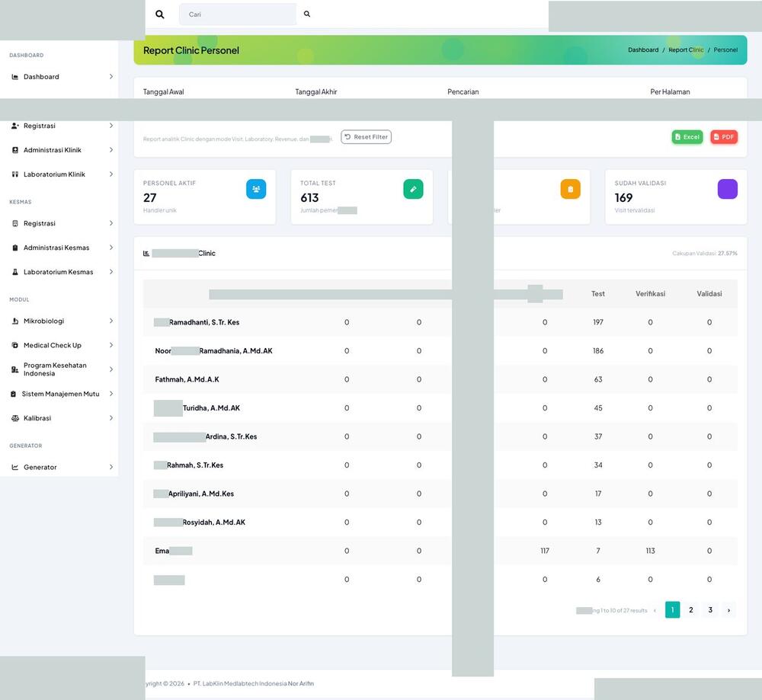Click Laboratorium Kesmas flask icon

pos(15,272)
